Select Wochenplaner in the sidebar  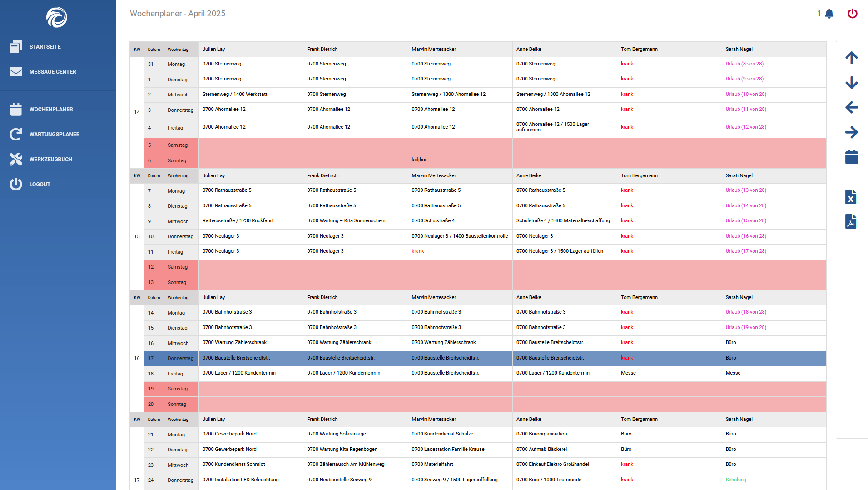click(51, 110)
